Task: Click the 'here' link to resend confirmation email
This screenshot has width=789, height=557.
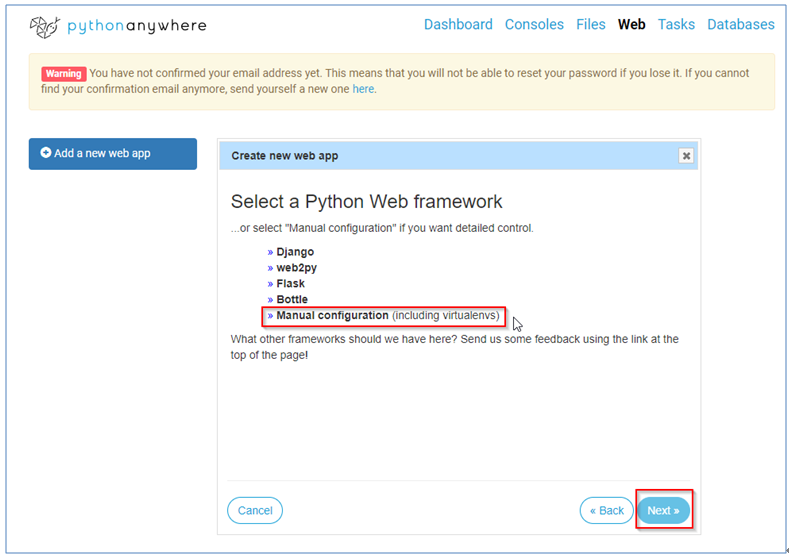Action: tap(363, 89)
